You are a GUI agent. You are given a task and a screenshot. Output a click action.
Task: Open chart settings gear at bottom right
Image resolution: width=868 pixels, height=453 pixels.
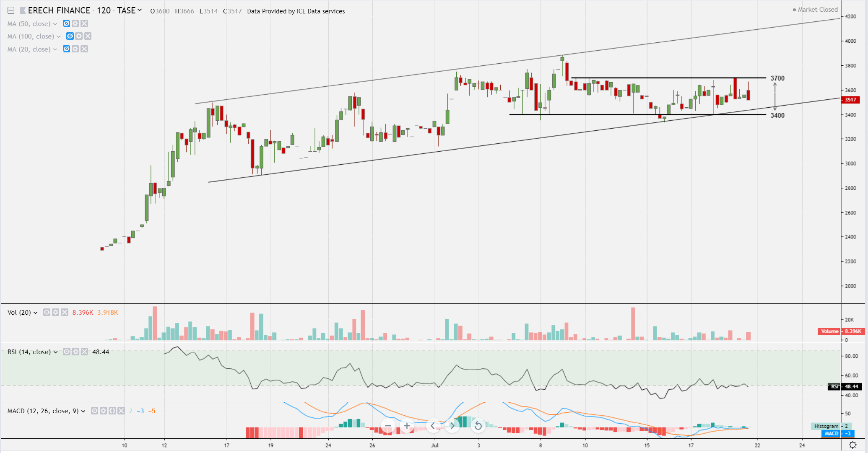click(x=852, y=445)
